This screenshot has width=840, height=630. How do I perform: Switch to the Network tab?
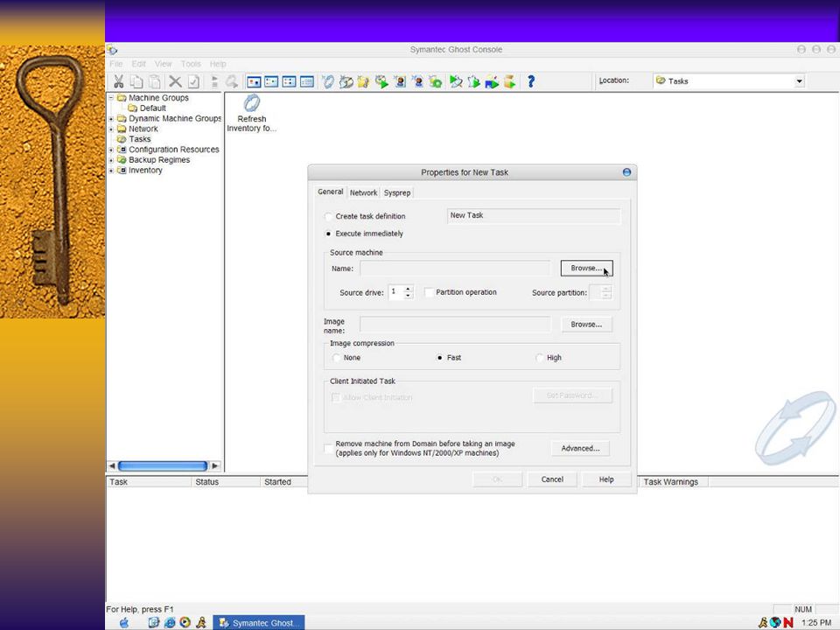(x=363, y=192)
